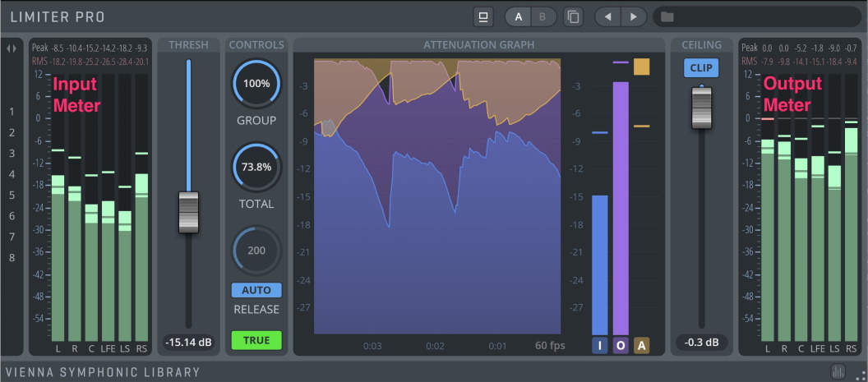Click the 0:03 time marker on the graph

click(x=372, y=346)
